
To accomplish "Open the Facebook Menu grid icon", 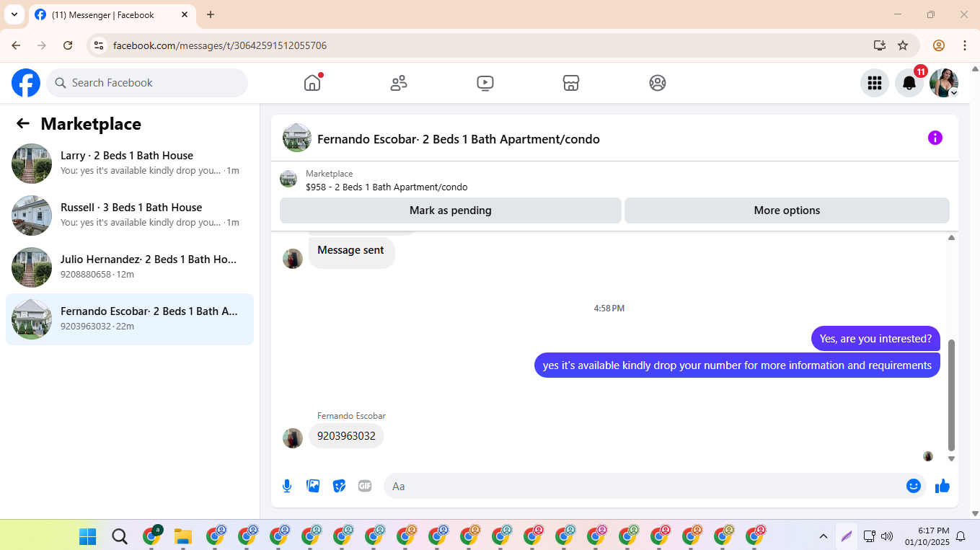I will pos(875,83).
